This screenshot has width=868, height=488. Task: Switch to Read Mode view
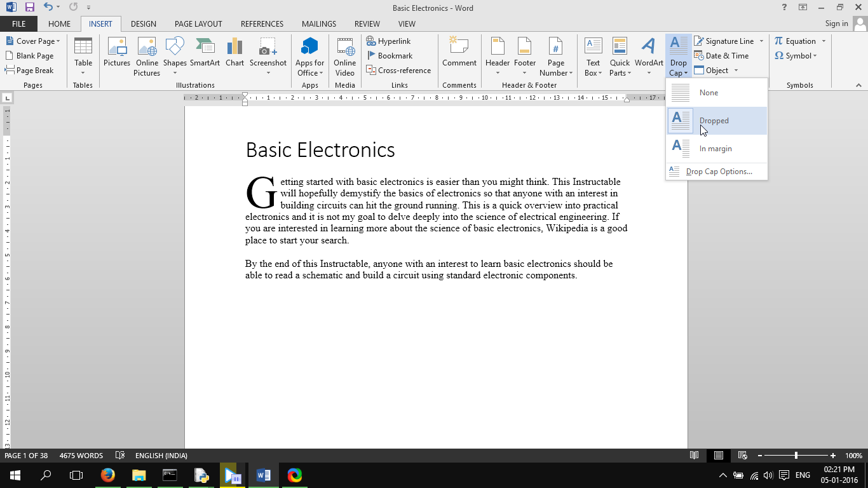tap(695, 456)
